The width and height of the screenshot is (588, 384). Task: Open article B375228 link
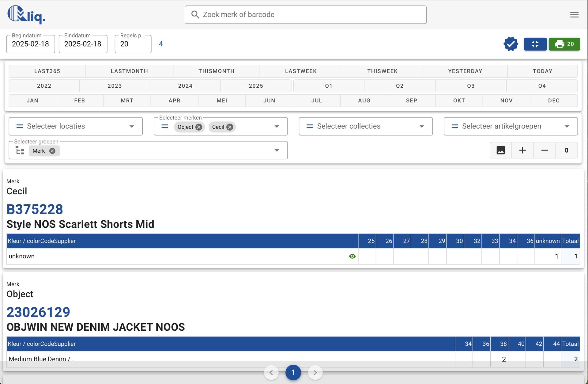(x=35, y=209)
